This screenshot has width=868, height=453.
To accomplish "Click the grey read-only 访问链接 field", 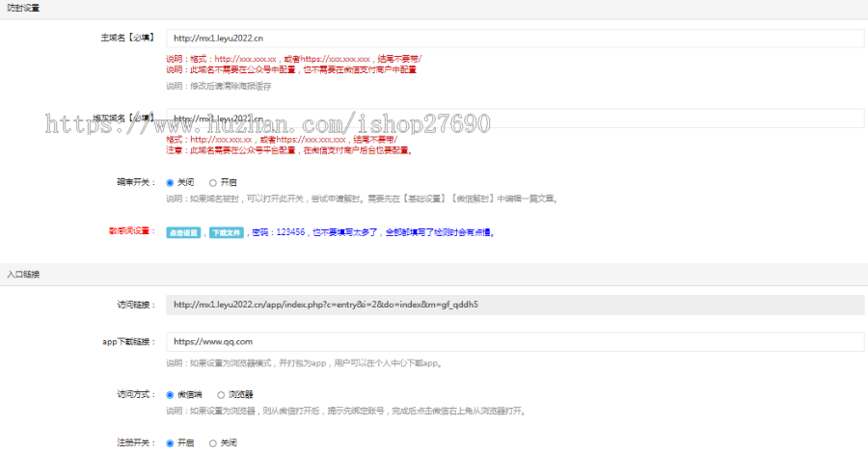I will pos(515,305).
